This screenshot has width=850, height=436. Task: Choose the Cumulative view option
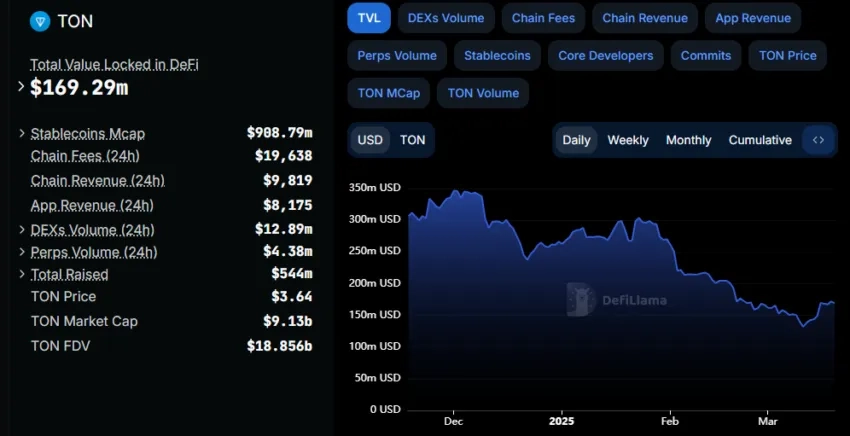point(760,140)
